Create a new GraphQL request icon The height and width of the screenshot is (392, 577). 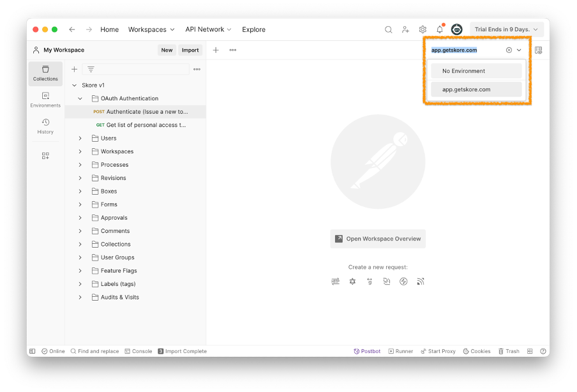tap(352, 282)
